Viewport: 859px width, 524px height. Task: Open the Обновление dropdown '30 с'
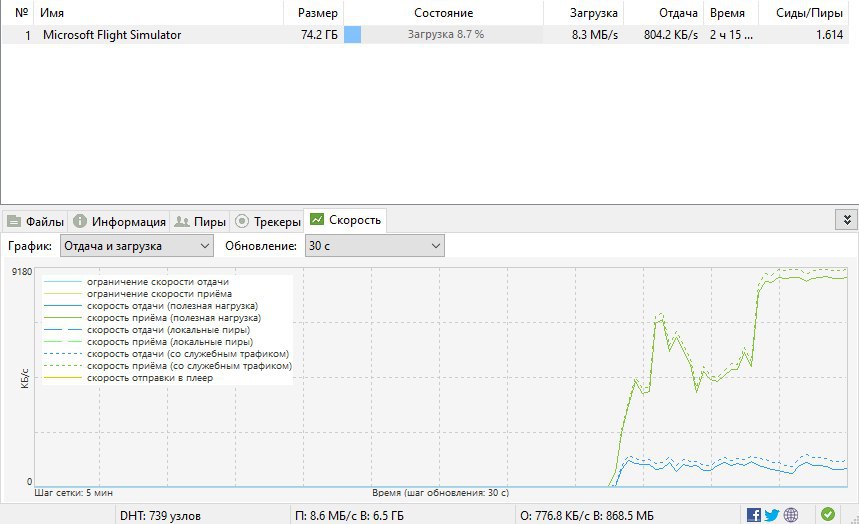375,246
